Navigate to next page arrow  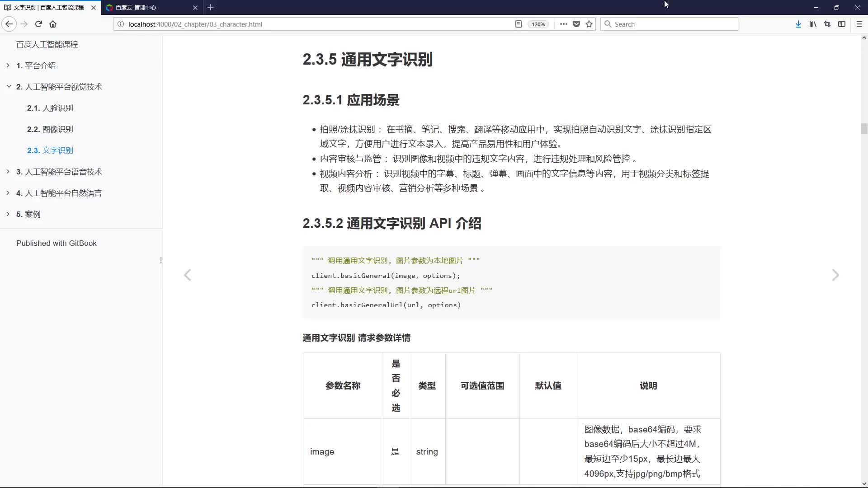[x=835, y=275]
